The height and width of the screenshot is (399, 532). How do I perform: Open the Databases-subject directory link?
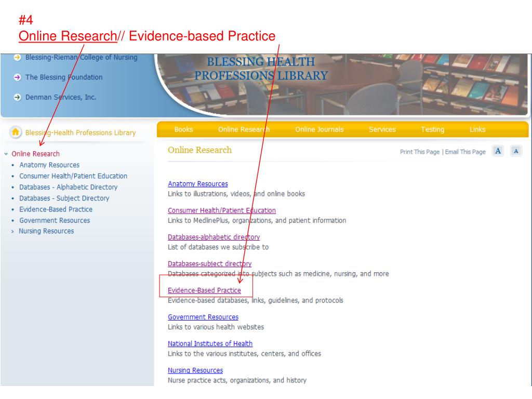point(210,263)
